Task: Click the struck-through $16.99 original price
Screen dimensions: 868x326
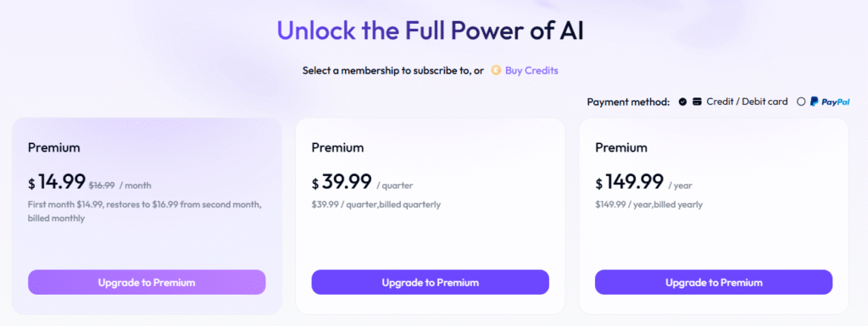Action: click(x=102, y=185)
